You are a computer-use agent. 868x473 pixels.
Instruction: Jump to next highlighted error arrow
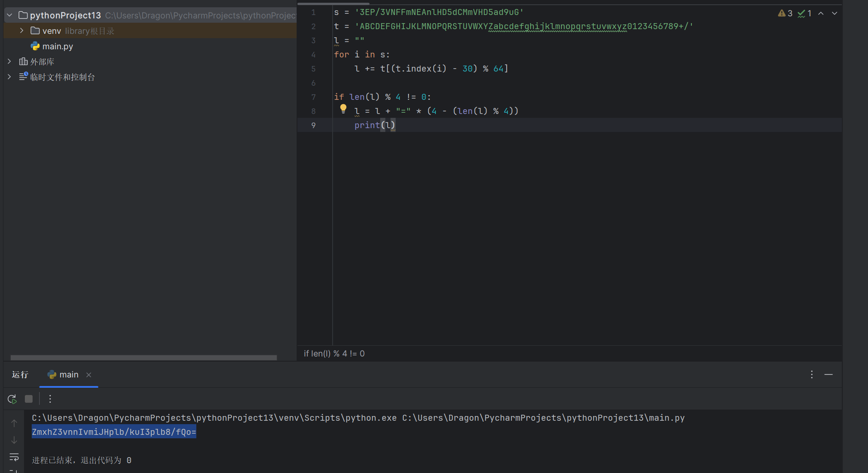[x=835, y=13]
